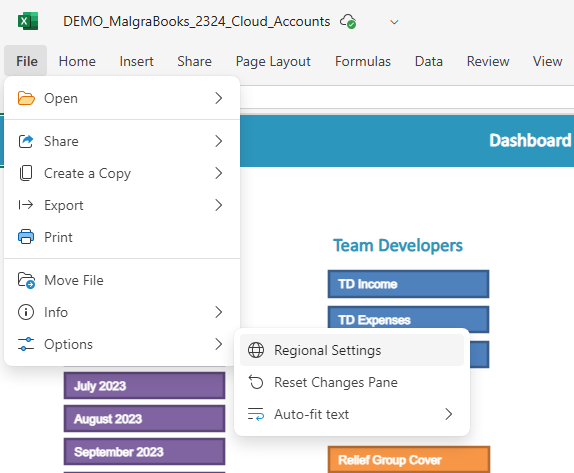Click the Dashboard banner title
Screen dimensions: 574x473
[530, 141]
